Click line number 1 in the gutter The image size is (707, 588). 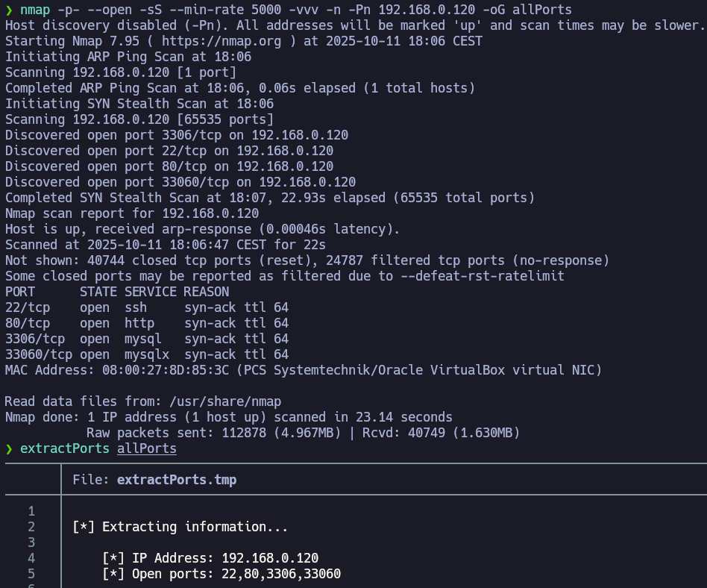(31, 511)
